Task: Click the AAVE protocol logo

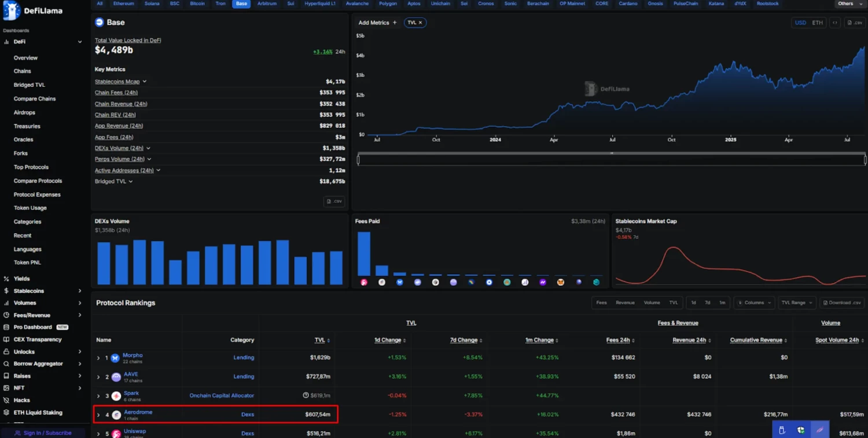Action: point(116,377)
